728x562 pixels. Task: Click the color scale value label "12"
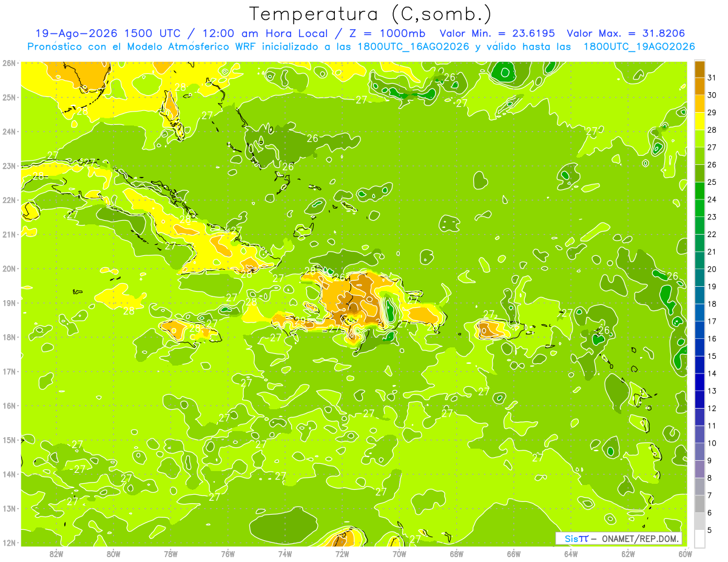712,408
